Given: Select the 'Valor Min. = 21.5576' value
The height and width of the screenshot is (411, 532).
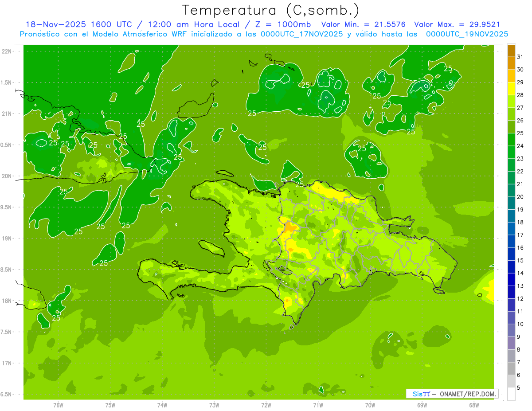Looking at the screenshot, I should [364, 25].
